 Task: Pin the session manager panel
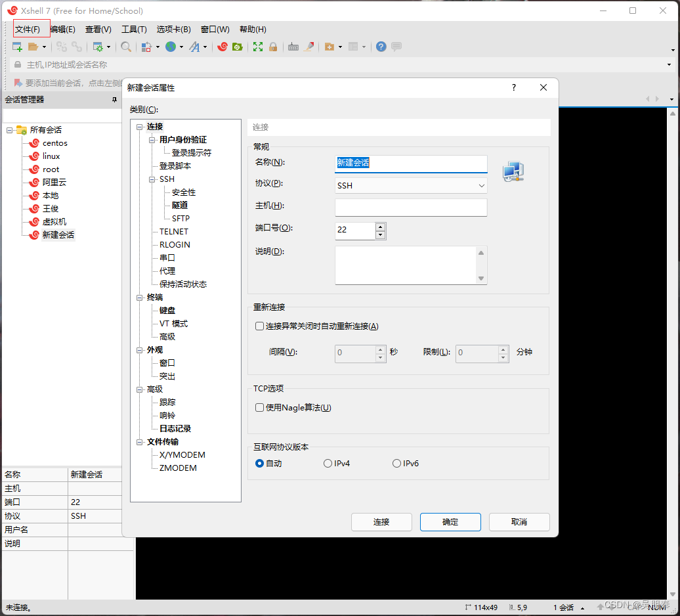pyautogui.click(x=114, y=100)
